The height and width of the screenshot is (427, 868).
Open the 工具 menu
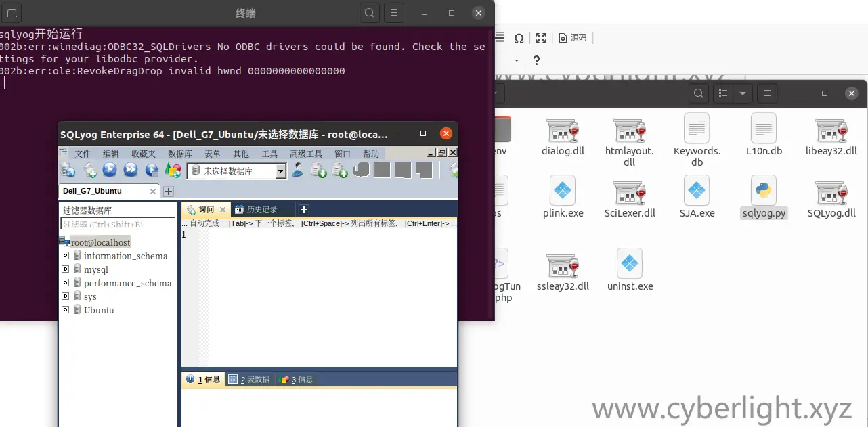pyautogui.click(x=269, y=154)
